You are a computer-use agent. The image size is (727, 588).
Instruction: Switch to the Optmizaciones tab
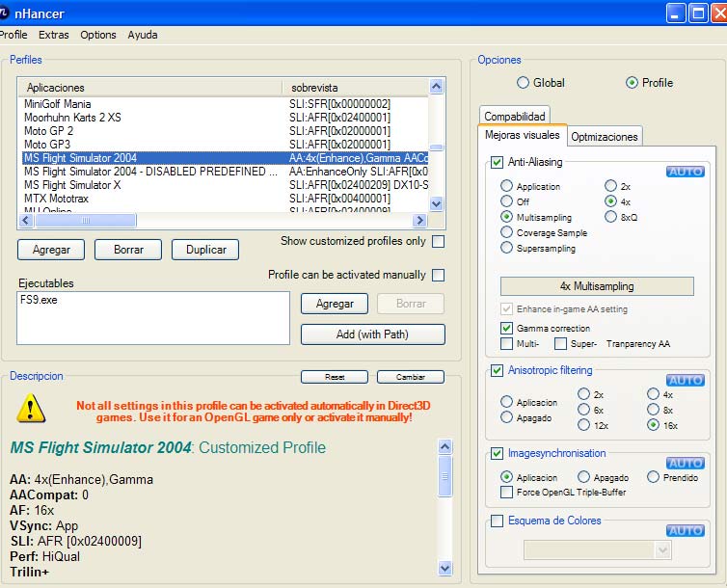point(605,137)
